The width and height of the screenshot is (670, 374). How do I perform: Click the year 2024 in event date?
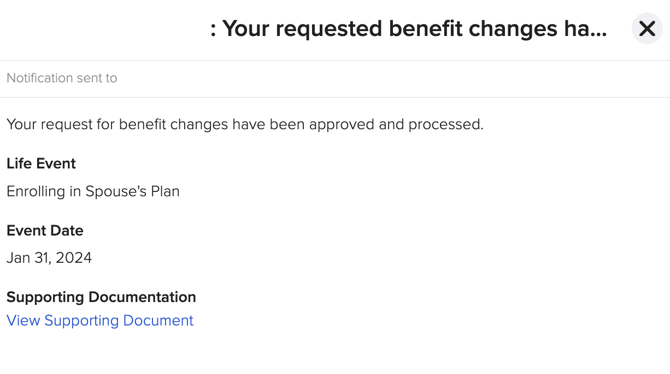[73, 258]
